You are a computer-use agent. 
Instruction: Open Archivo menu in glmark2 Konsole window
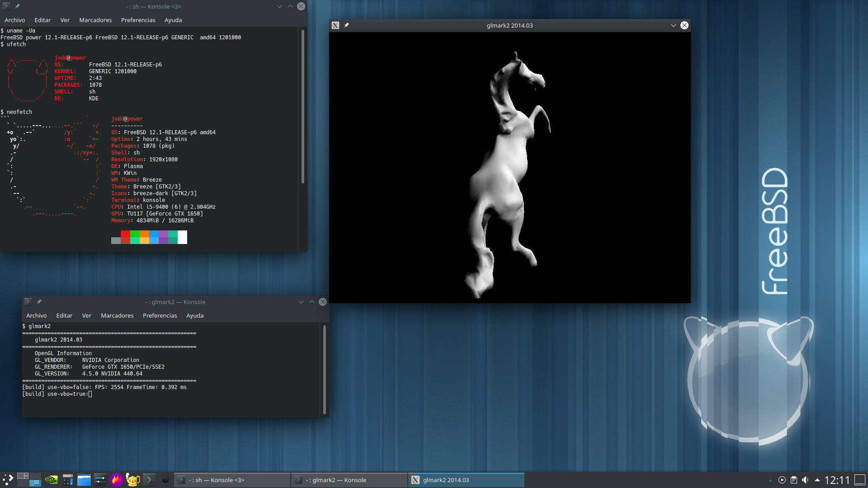tap(37, 316)
